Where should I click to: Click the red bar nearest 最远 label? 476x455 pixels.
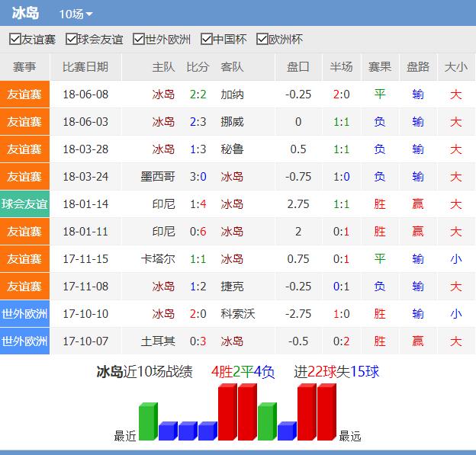click(326, 412)
